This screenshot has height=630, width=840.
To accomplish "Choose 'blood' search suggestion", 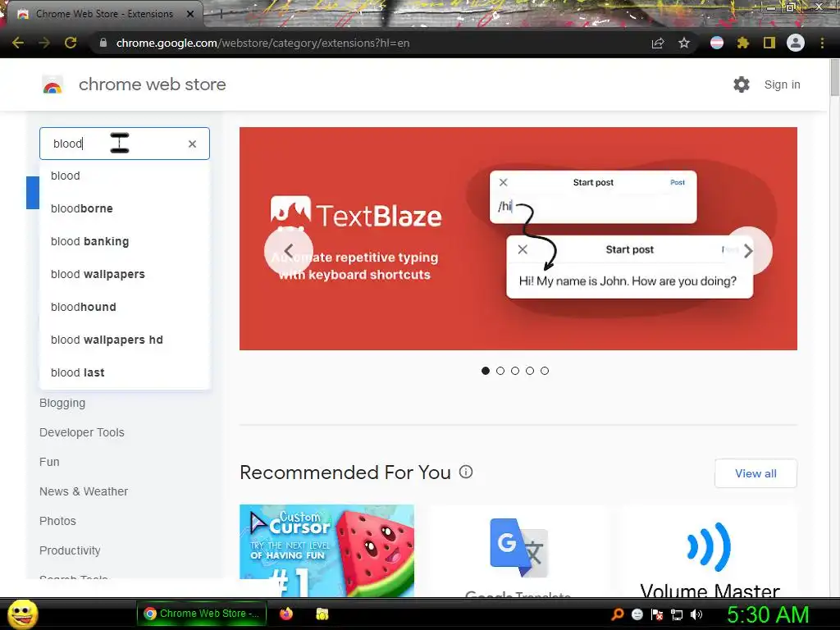I will 125,176.
